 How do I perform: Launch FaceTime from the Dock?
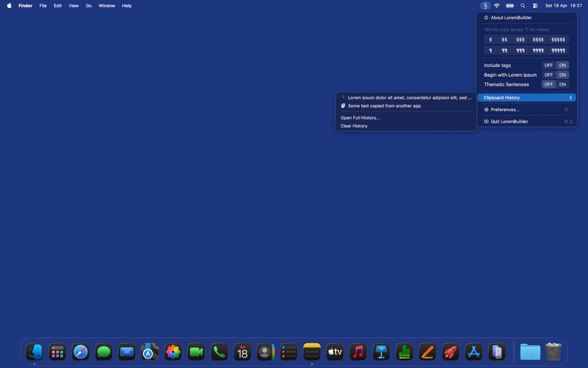(x=196, y=352)
